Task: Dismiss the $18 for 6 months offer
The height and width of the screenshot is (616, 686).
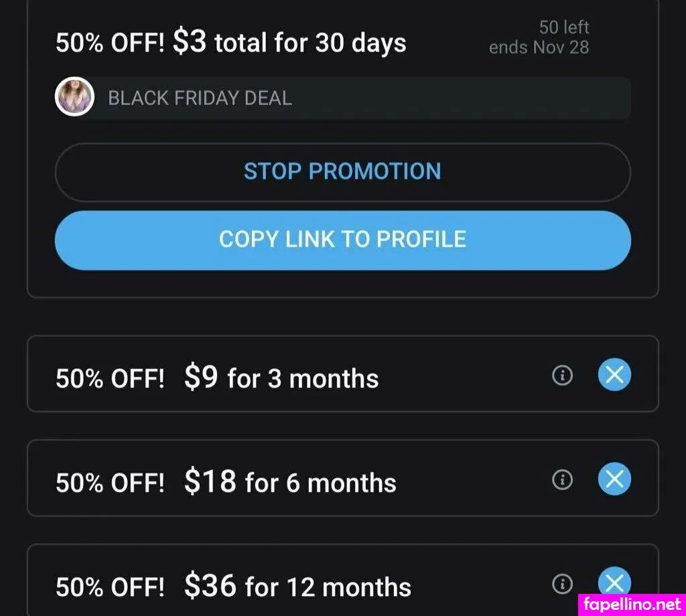Action: [614, 479]
